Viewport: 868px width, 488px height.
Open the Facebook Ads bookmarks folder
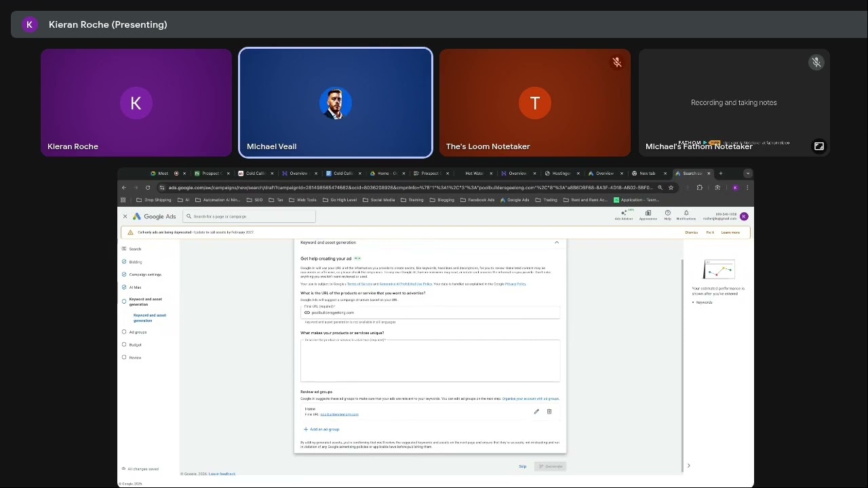pos(477,200)
